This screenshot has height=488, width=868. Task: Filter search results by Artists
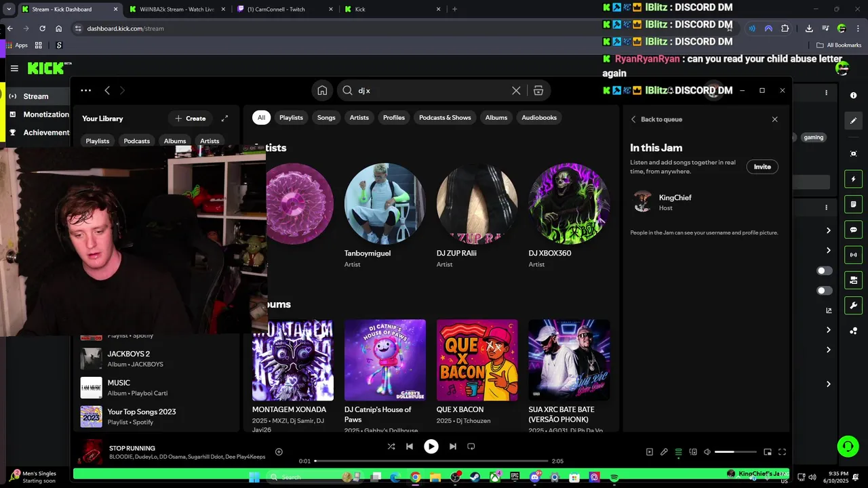coord(359,117)
